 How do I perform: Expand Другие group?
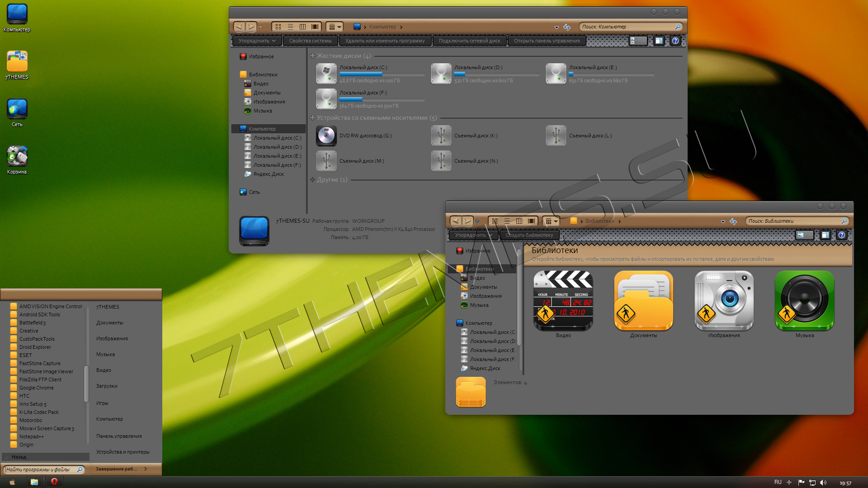click(312, 180)
